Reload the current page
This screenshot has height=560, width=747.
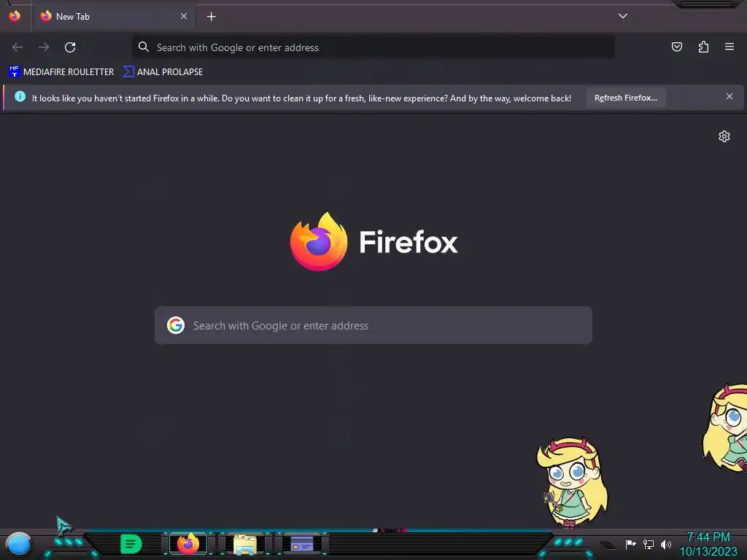(x=70, y=47)
